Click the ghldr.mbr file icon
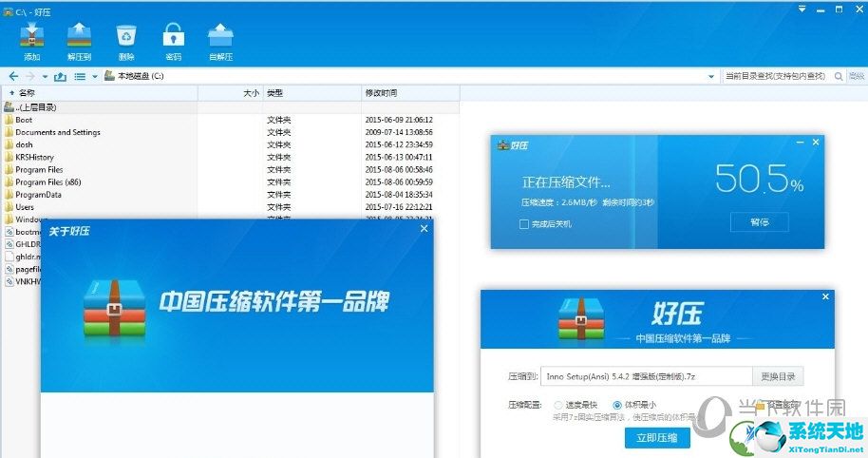Screen dimensions: 868x458 tap(9, 257)
